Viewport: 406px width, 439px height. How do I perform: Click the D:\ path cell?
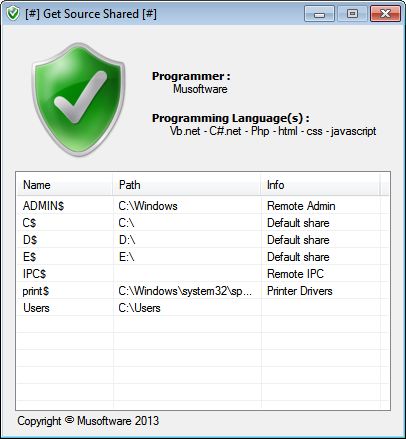point(127,240)
